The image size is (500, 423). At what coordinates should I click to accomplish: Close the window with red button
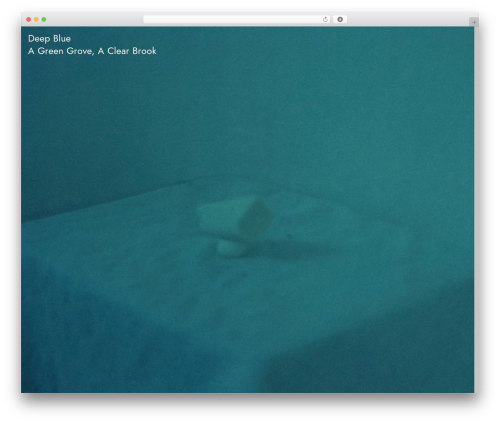click(29, 19)
